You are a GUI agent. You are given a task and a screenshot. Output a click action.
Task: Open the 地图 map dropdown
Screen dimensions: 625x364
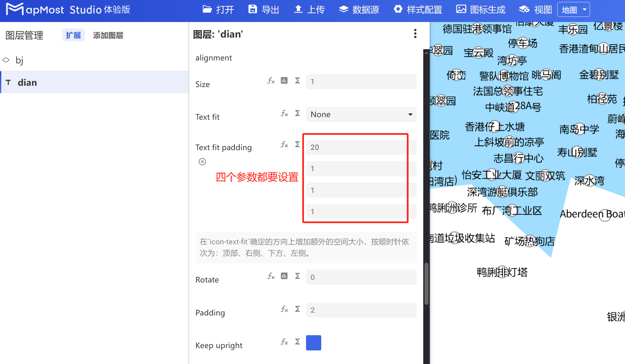click(x=573, y=9)
